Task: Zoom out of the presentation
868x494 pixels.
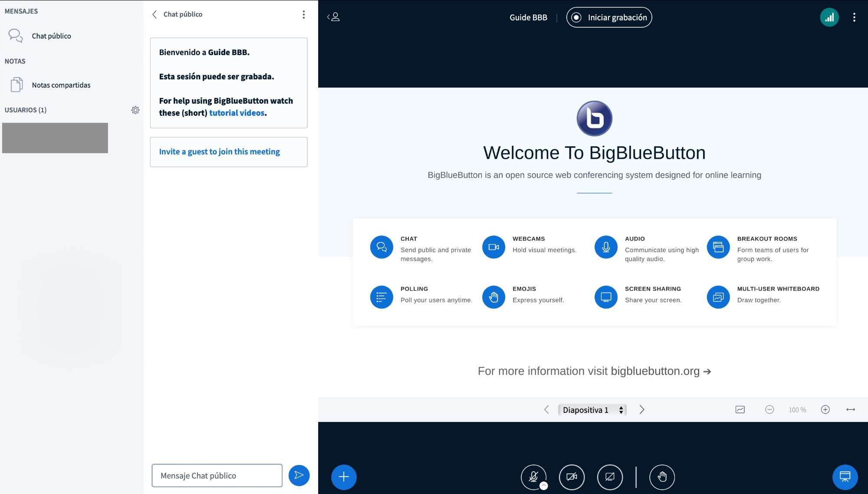Action: click(769, 410)
